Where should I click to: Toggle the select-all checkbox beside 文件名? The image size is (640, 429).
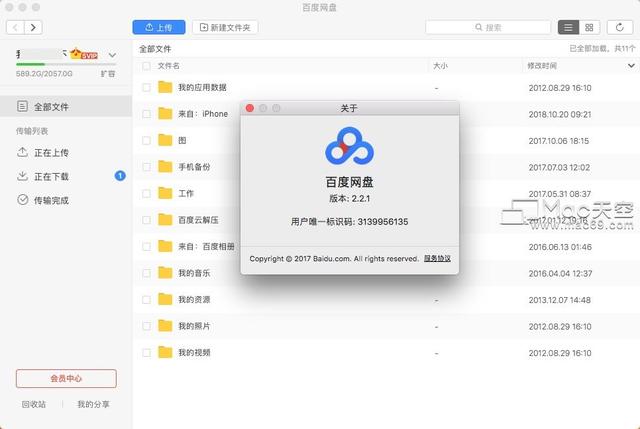pyautogui.click(x=146, y=66)
